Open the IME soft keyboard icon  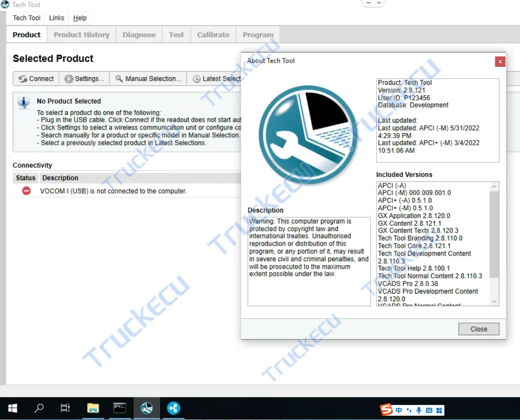[429, 410]
